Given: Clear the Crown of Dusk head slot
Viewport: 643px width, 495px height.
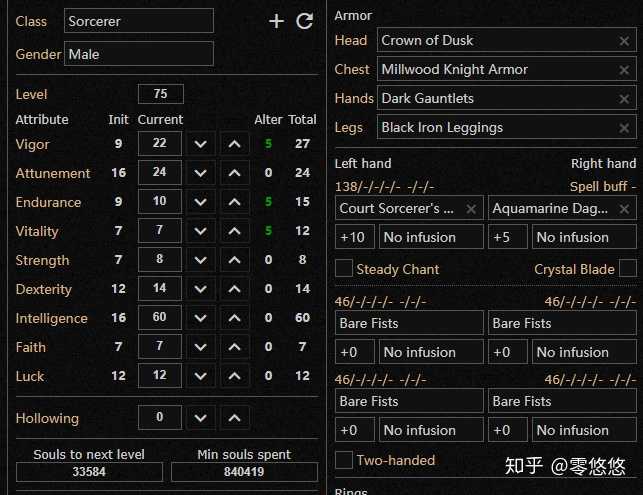Looking at the screenshot, I should pyautogui.click(x=624, y=41).
